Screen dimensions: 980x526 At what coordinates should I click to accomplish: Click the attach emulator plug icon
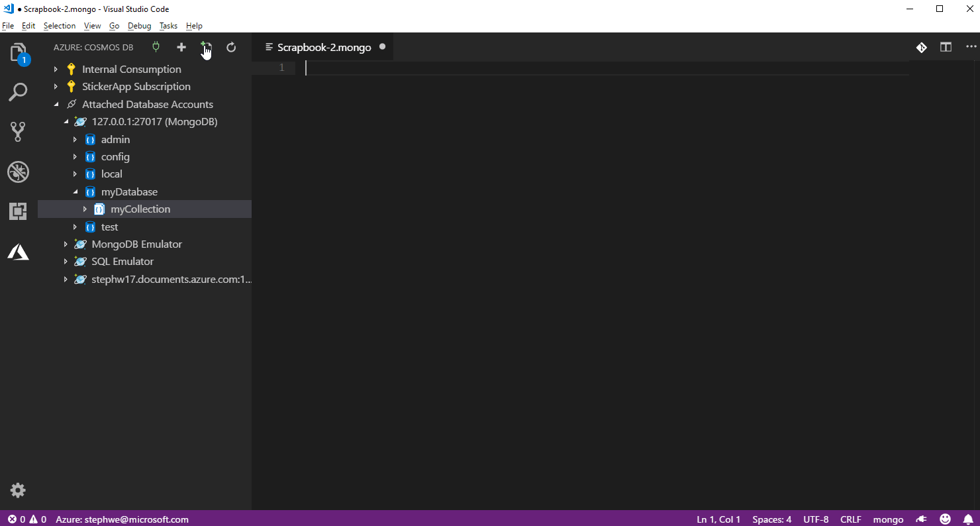click(156, 47)
